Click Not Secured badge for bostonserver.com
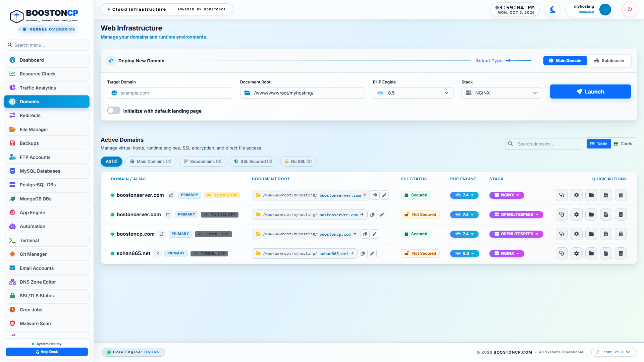 point(420,215)
